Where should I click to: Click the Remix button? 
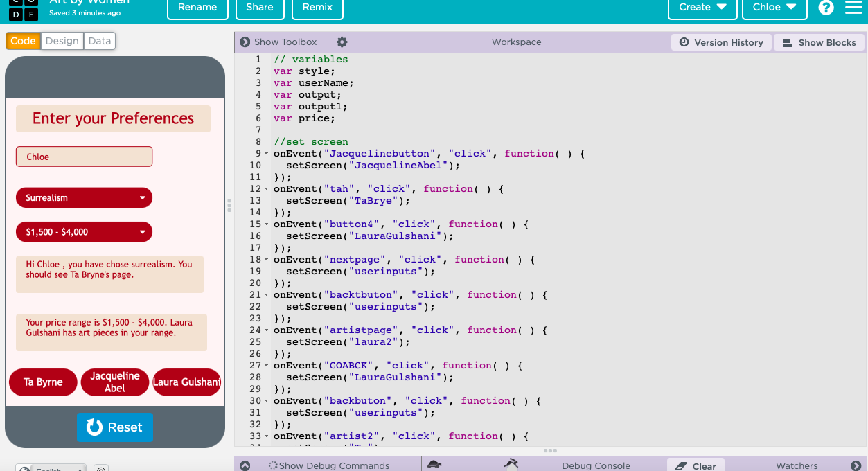[x=317, y=8]
